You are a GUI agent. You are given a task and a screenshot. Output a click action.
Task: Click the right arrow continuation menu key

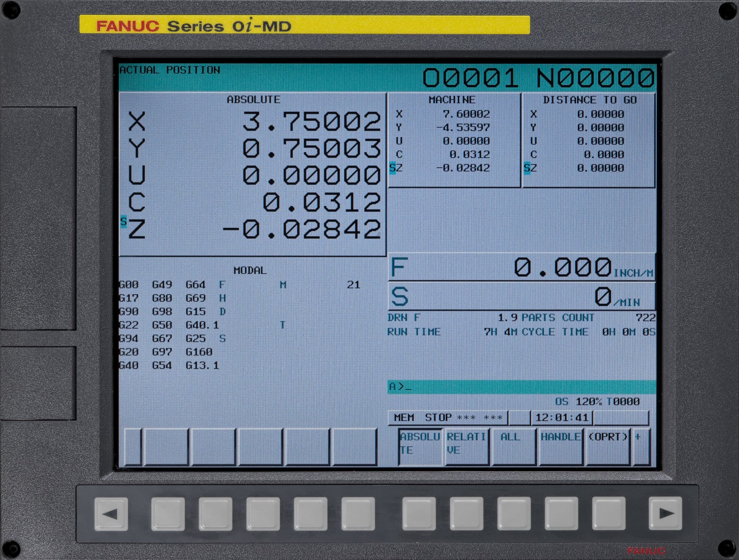[x=665, y=513]
